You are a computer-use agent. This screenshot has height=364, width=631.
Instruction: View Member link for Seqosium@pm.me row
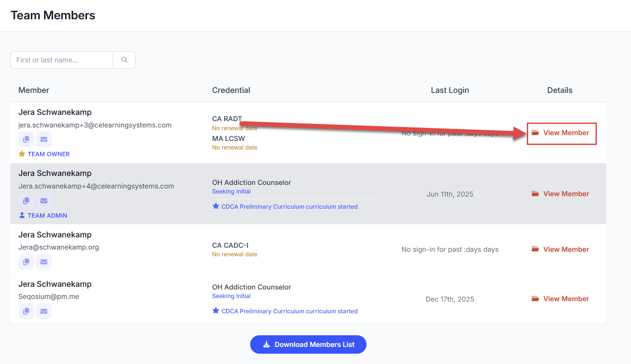point(561,299)
